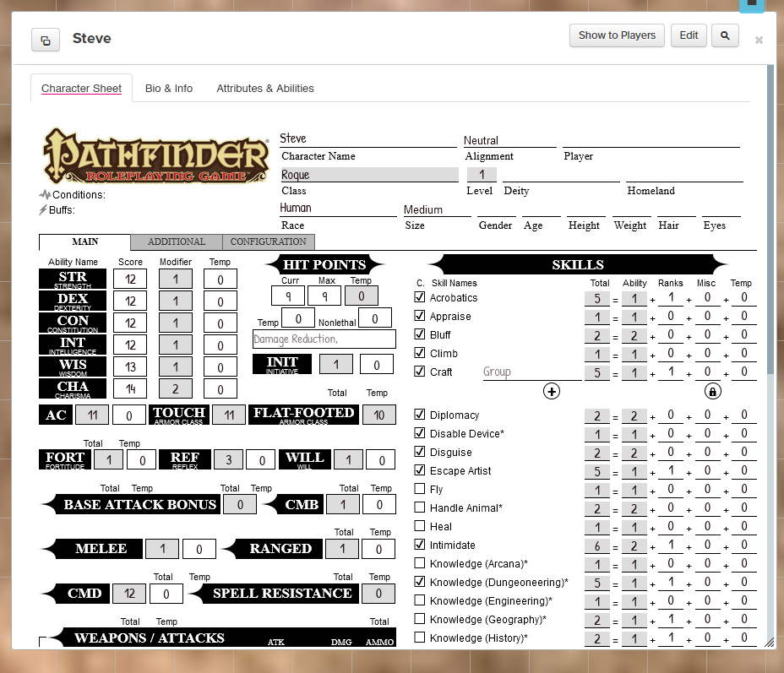This screenshot has height=673, width=784.
Task: Click the Buffs lightning icon
Action: 44,209
